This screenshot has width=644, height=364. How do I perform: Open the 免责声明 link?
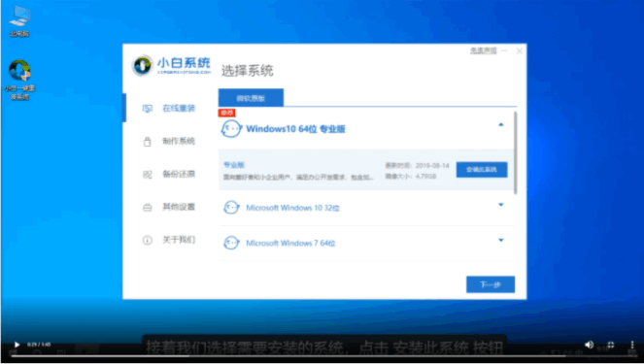tap(483, 50)
